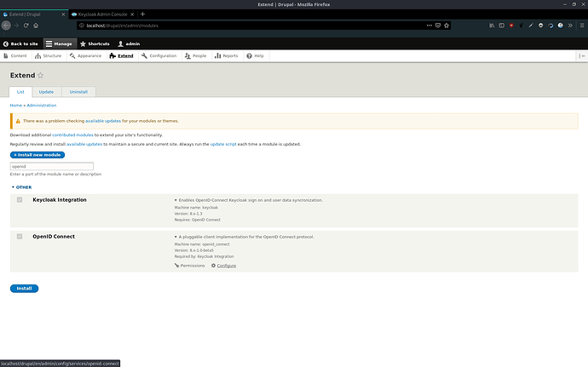Focus the module filter input field

pyautogui.click(x=52, y=166)
